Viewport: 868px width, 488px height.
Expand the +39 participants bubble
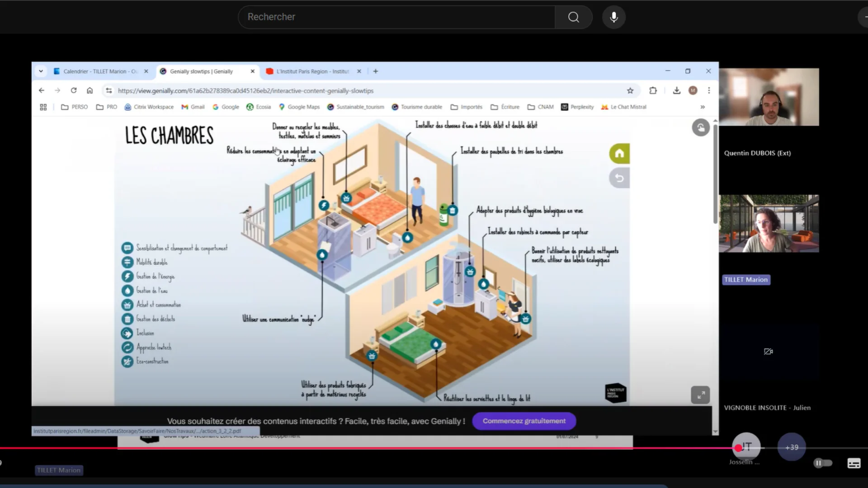point(791,447)
